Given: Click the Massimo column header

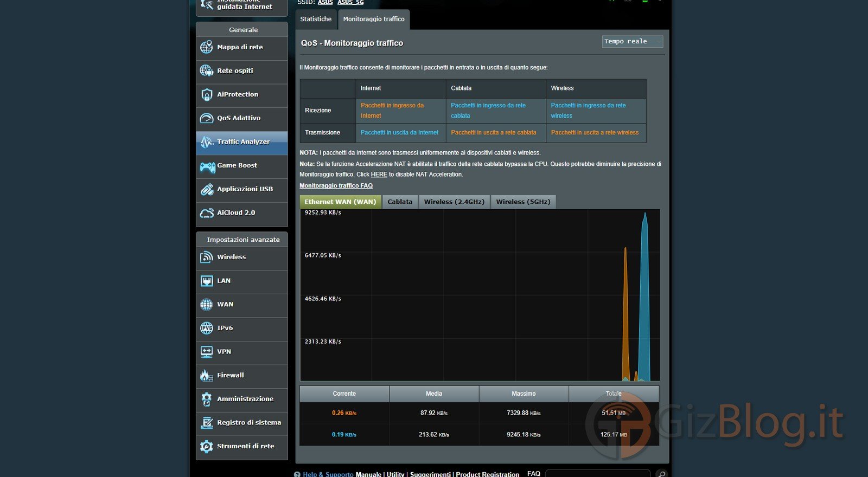Looking at the screenshot, I should [524, 394].
